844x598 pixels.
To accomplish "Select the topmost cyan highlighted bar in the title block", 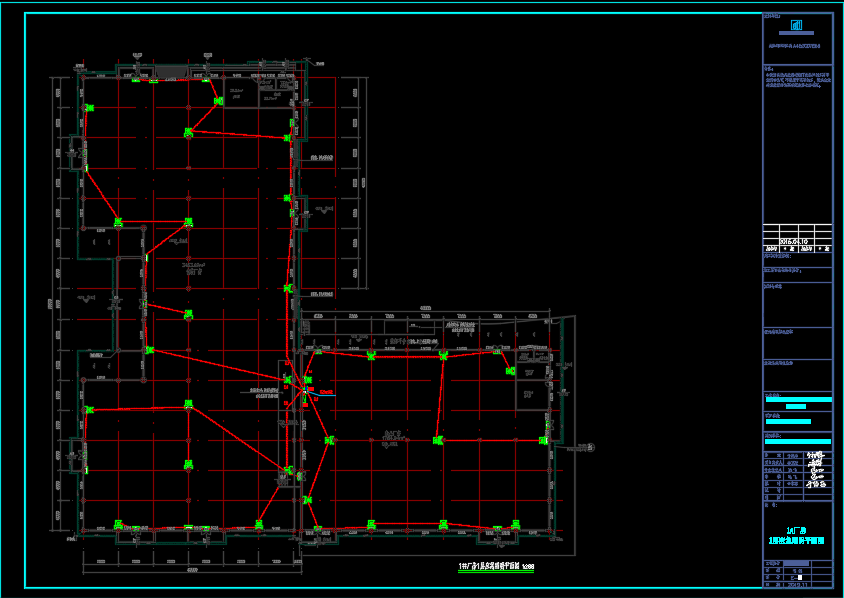I will coord(797,399).
